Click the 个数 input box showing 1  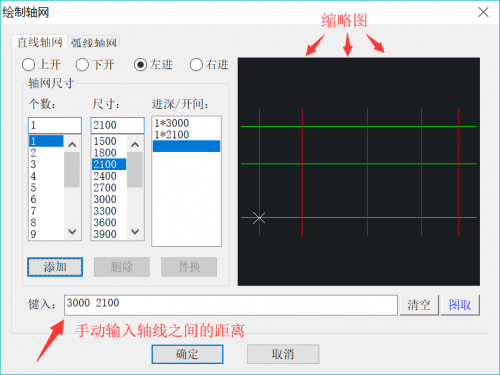pos(55,125)
